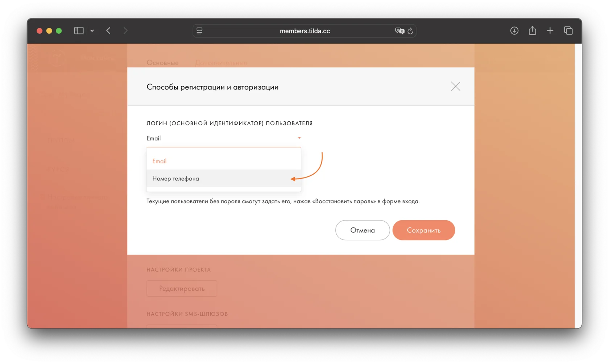Toggle the Safari sidebar icon
Viewport: 609px width, 364px height.
[x=79, y=31]
